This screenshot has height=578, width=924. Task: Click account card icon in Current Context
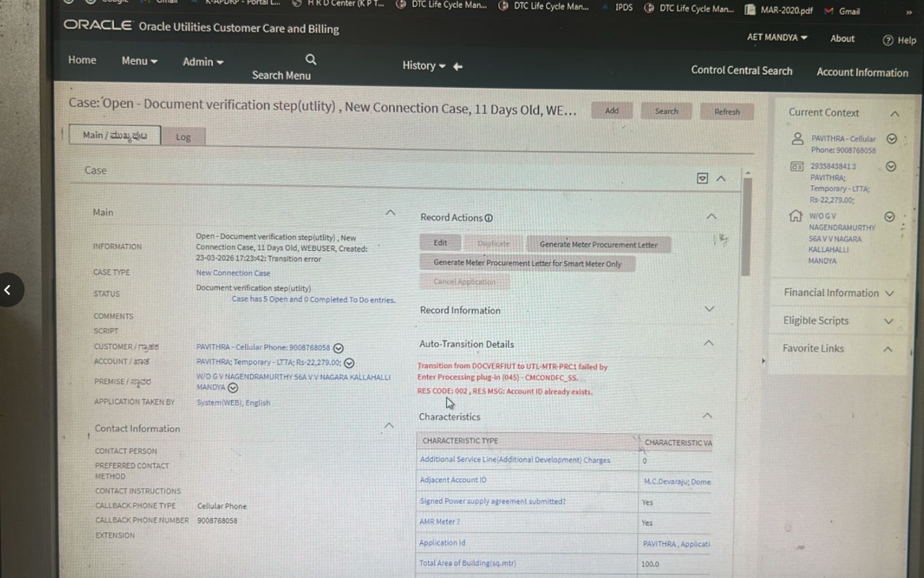pos(796,166)
